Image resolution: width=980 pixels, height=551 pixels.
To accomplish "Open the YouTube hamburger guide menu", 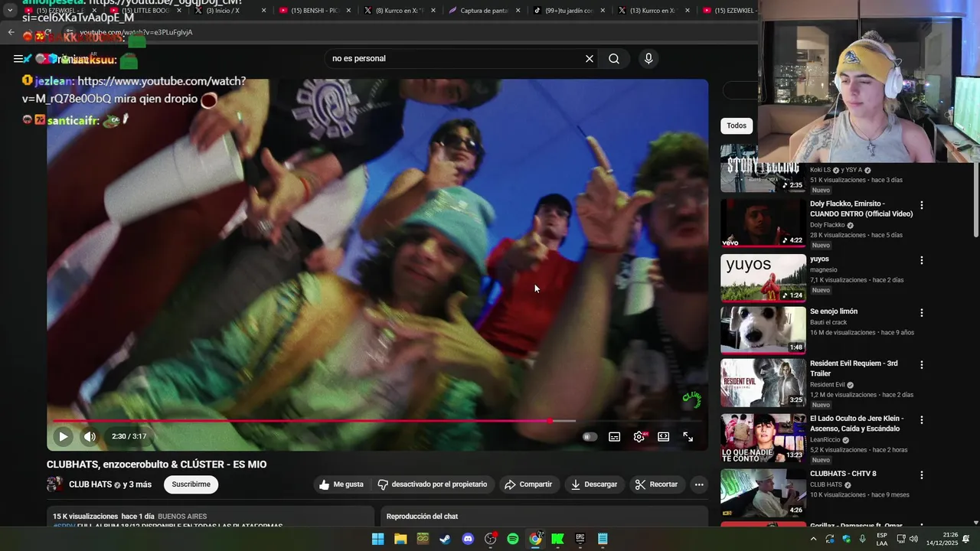I will click(18, 59).
